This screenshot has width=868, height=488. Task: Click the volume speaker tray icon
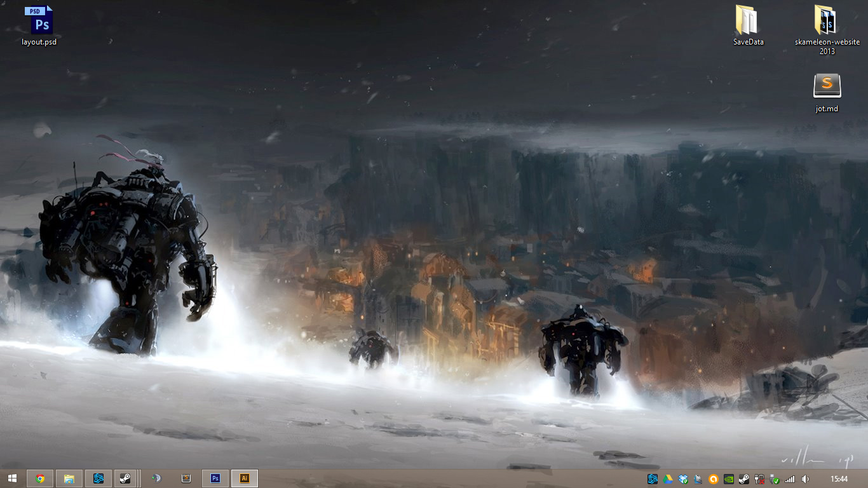[x=805, y=479]
